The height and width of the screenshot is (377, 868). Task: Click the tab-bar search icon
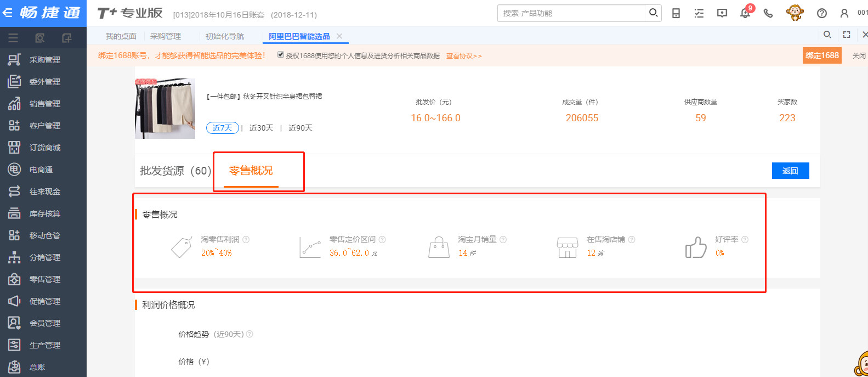point(827,35)
